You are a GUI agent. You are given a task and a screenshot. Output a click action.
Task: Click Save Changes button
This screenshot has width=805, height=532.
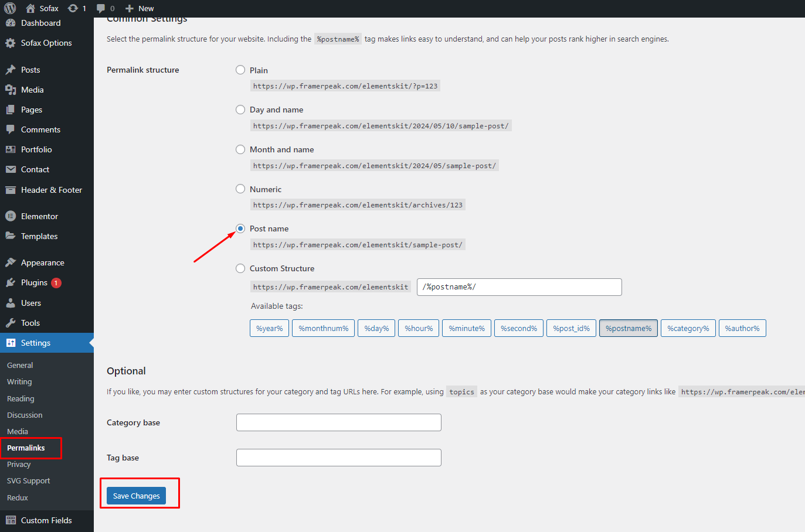tap(137, 496)
